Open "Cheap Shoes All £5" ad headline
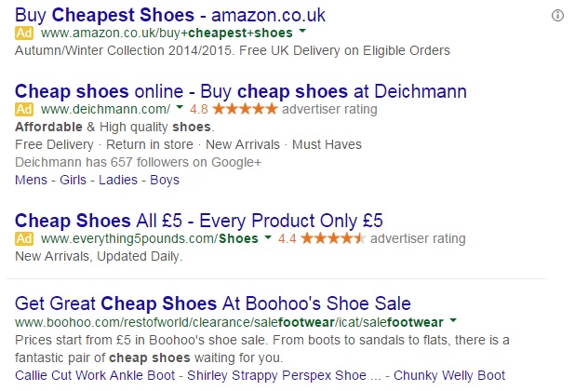The image size is (588, 391). click(199, 221)
